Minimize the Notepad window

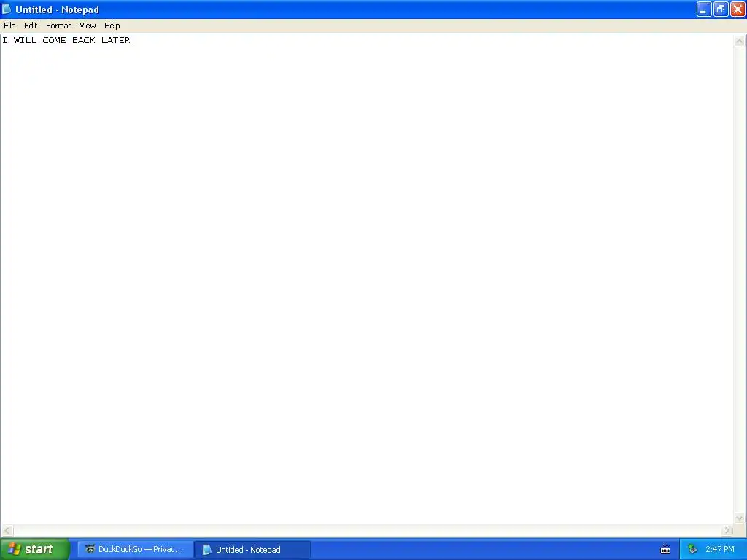(704, 9)
